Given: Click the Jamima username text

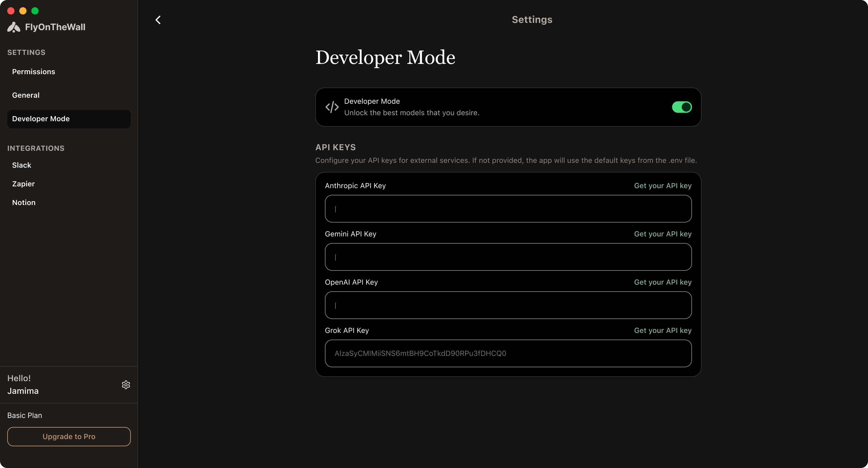Looking at the screenshot, I should (23, 391).
